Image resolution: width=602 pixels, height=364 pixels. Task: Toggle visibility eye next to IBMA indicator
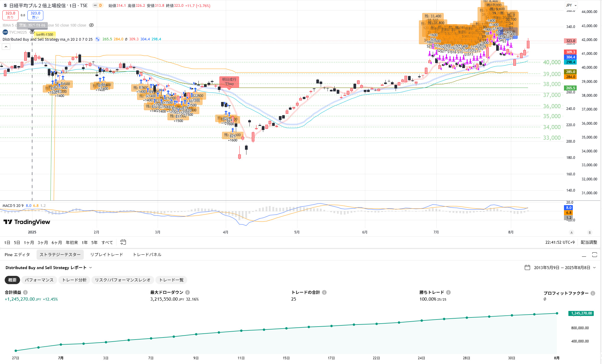pyautogui.click(x=91, y=25)
